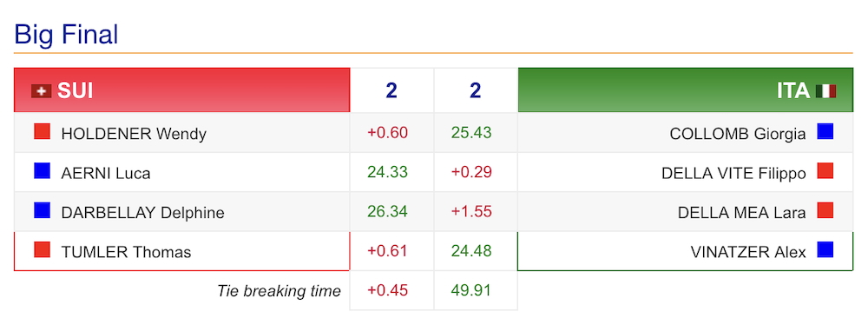Click the SUI team header
This screenshot has height=325, width=868.
pyautogui.click(x=182, y=90)
